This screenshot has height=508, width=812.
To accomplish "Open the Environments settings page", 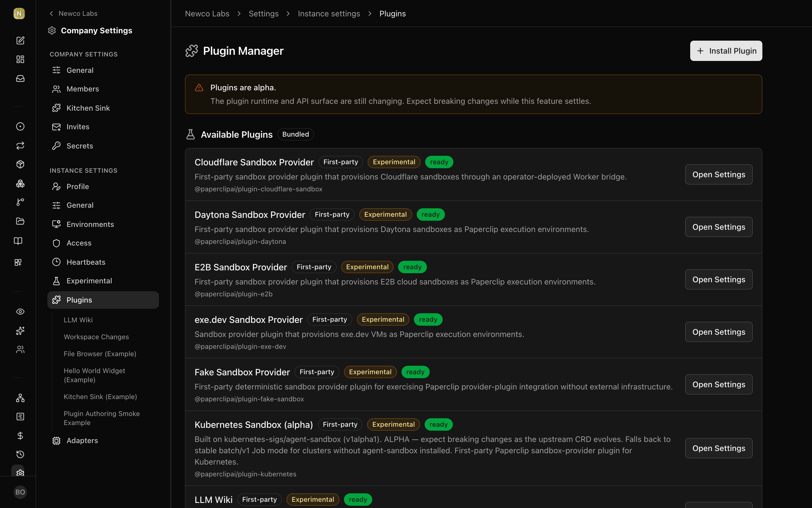I will 103,224.
